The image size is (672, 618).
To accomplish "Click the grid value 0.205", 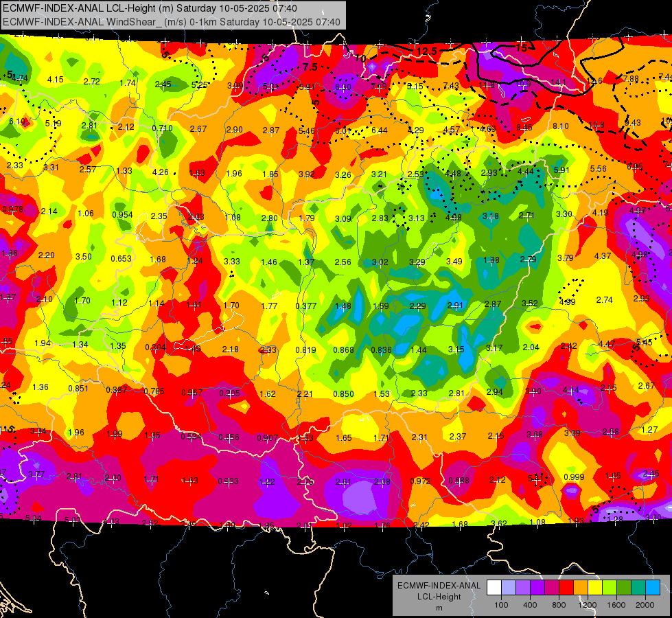I will coord(230,393).
